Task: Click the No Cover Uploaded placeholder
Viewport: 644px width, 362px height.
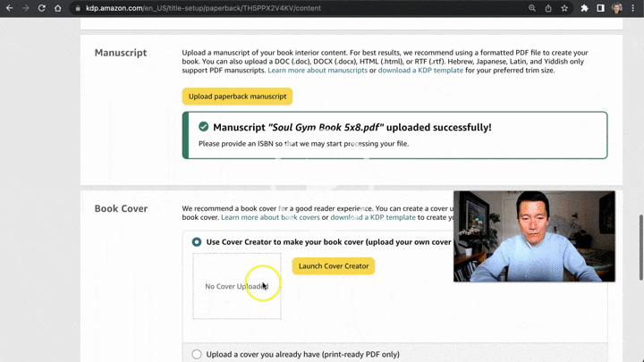Action: [x=237, y=286]
